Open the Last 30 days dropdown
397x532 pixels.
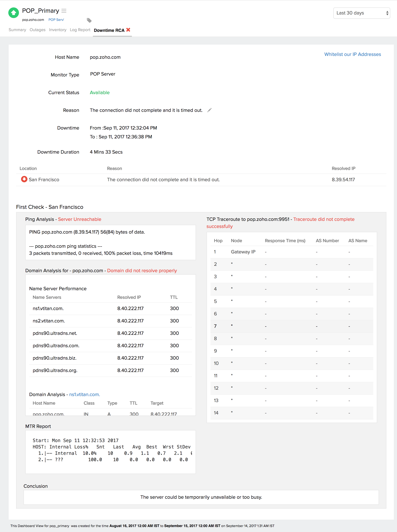coord(361,13)
